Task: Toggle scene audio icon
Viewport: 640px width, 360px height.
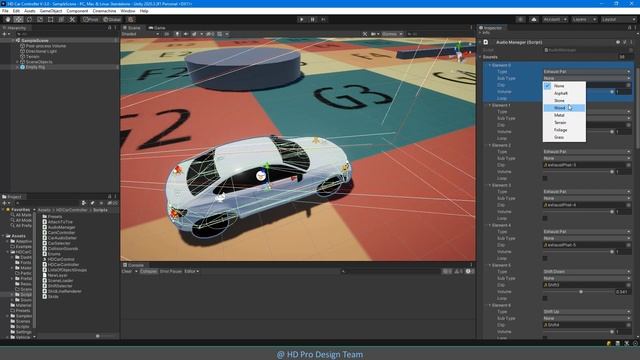Action: click(x=185, y=34)
